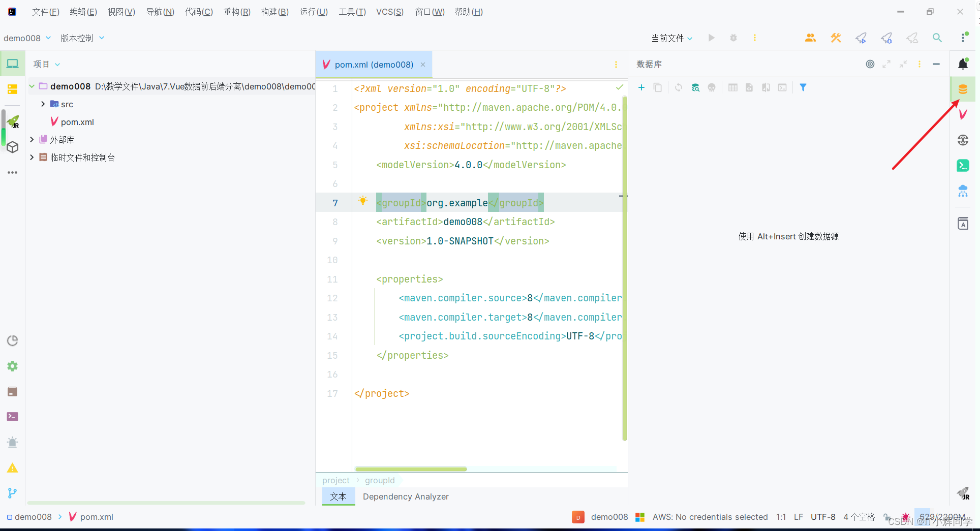Open the Maven tool window icon
Image resolution: width=980 pixels, height=531 pixels.
[x=963, y=115]
